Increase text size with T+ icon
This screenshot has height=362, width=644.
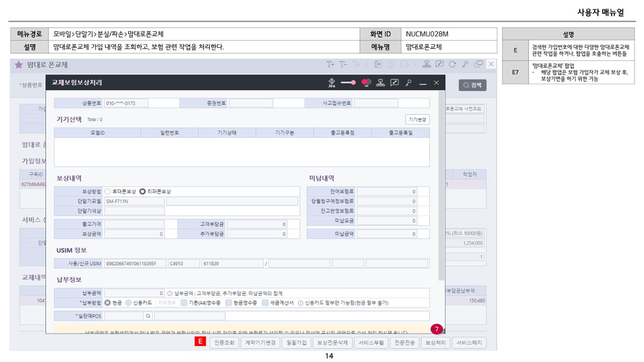[330, 65]
